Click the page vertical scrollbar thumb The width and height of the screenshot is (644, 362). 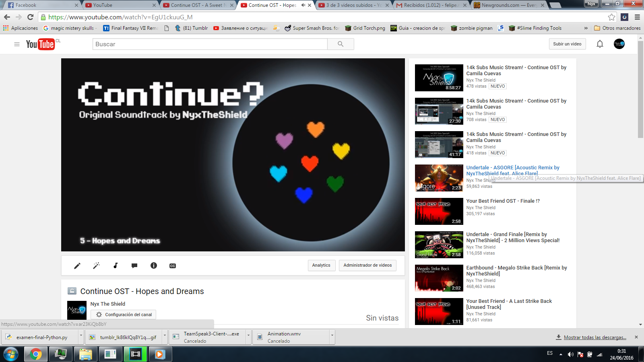(640, 89)
